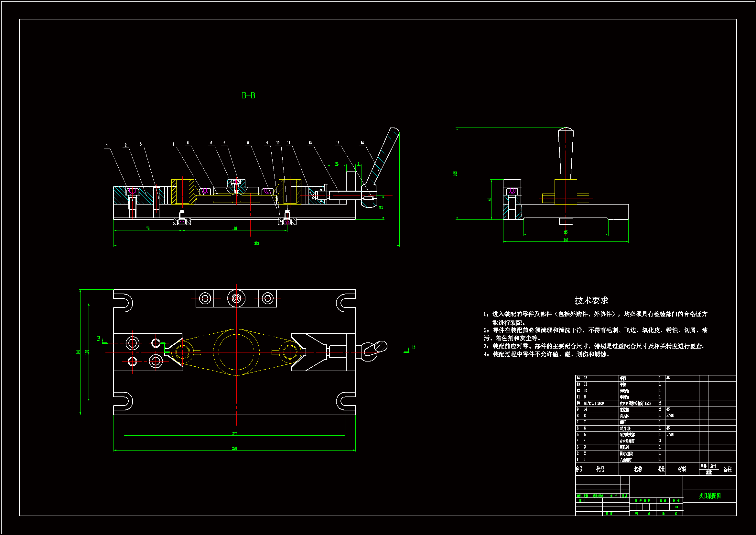Select the 45 dimension in side view
The image size is (756, 535).
[x=490, y=199]
